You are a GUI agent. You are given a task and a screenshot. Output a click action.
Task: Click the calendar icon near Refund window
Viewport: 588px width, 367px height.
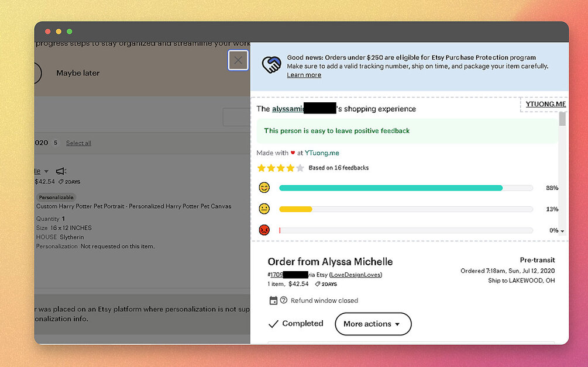tap(273, 300)
